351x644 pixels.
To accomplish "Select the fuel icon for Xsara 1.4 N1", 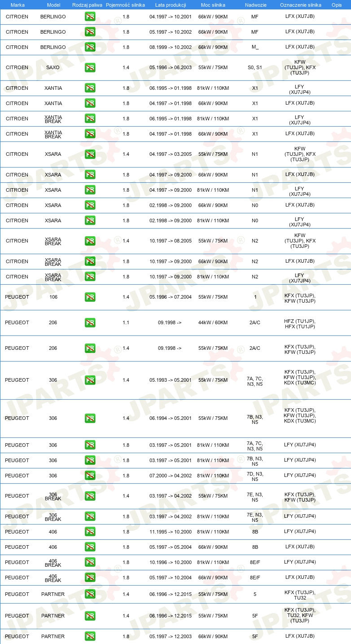I will pyautogui.click(x=90, y=154).
